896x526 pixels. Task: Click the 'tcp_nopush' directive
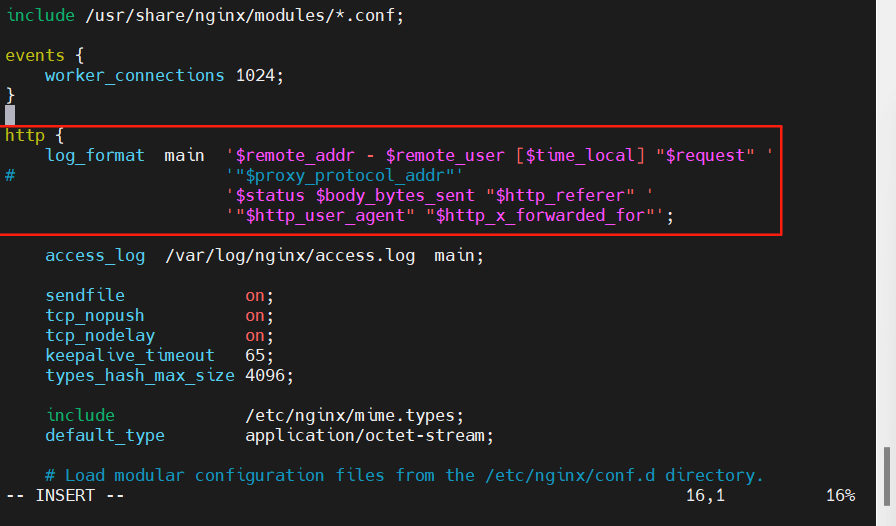(x=95, y=316)
